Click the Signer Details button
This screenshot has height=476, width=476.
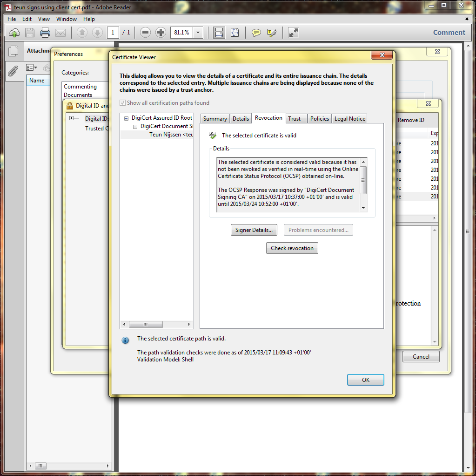click(x=254, y=230)
